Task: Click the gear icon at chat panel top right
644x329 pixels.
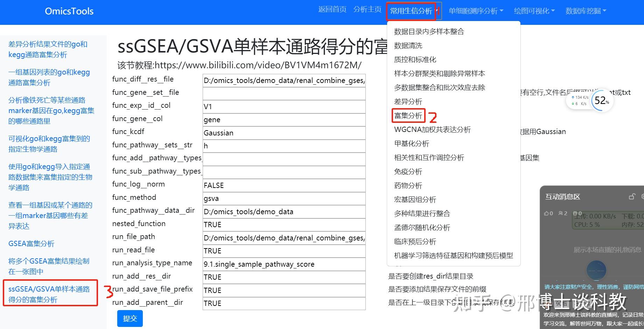Action: pyautogui.click(x=643, y=196)
